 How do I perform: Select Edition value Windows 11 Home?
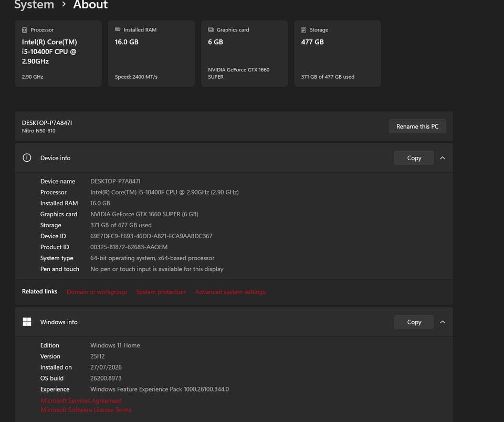(x=115, y=345)
